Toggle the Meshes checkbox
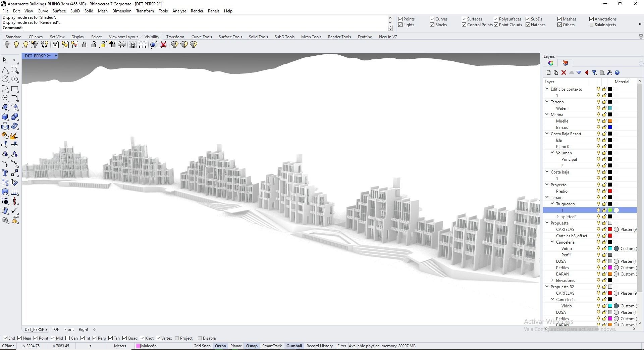Viewport: 644px width, 350px height. coord(559,19)
